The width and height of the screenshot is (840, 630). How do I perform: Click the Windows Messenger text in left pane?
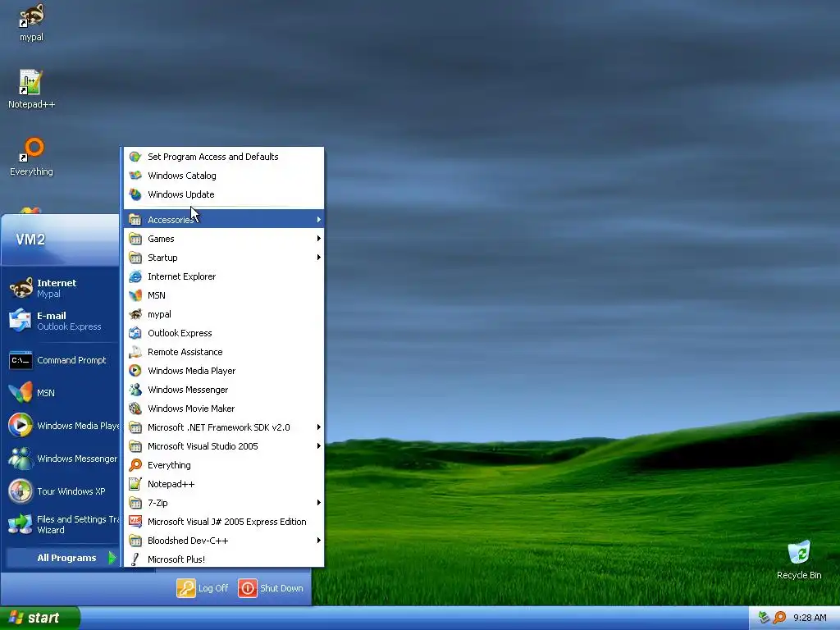tap(77, 459)
